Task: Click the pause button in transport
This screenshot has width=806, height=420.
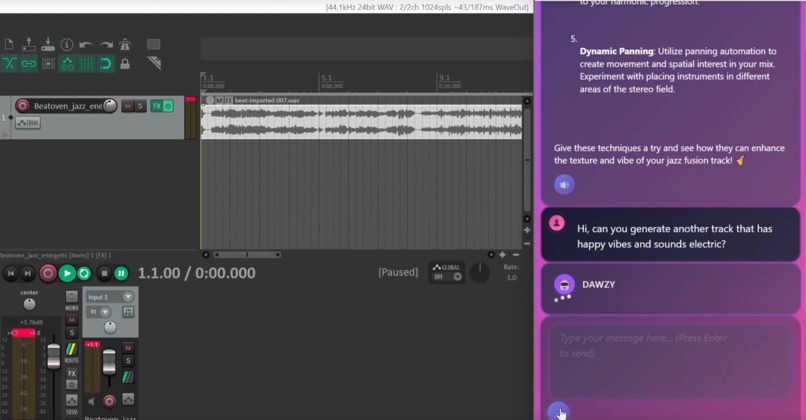Action: click(121, 273)
